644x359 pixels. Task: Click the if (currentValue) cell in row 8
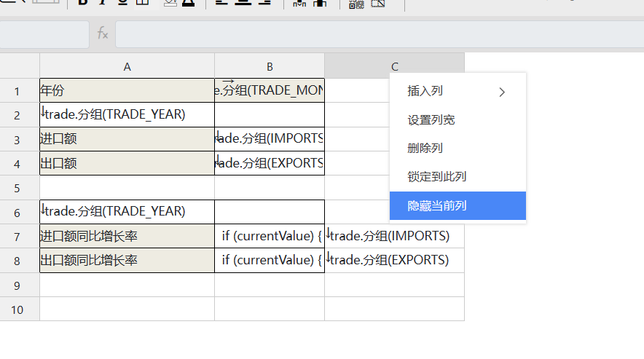[270, 261]
